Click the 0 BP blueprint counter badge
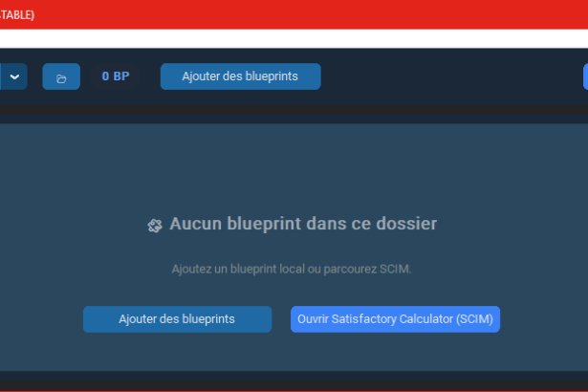 116,76
